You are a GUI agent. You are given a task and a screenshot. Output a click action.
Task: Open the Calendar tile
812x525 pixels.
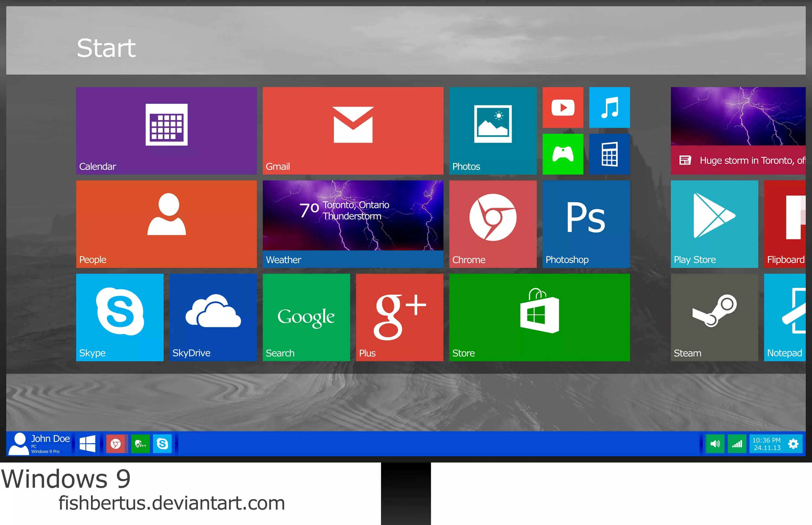pos(166,131)
